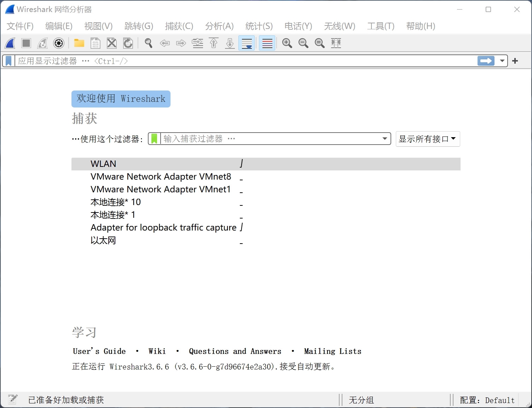Open the 编辑(E) menu

point(59,26)
